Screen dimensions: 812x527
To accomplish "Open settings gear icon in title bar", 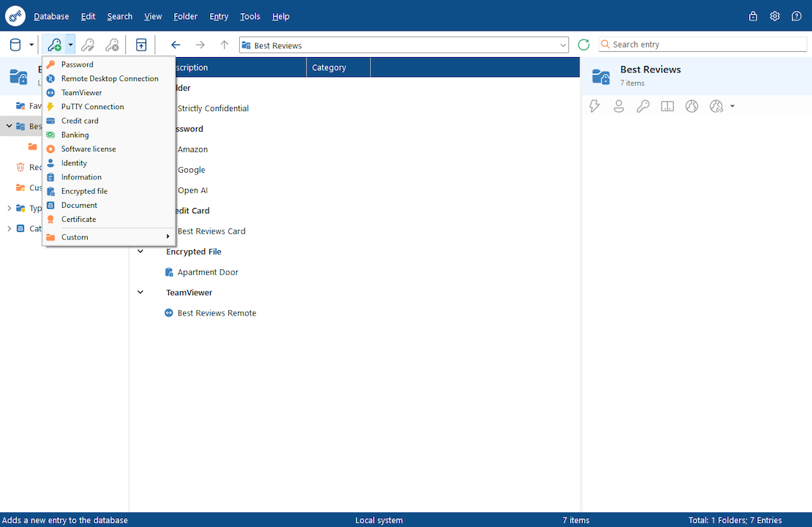I will 775,16.
